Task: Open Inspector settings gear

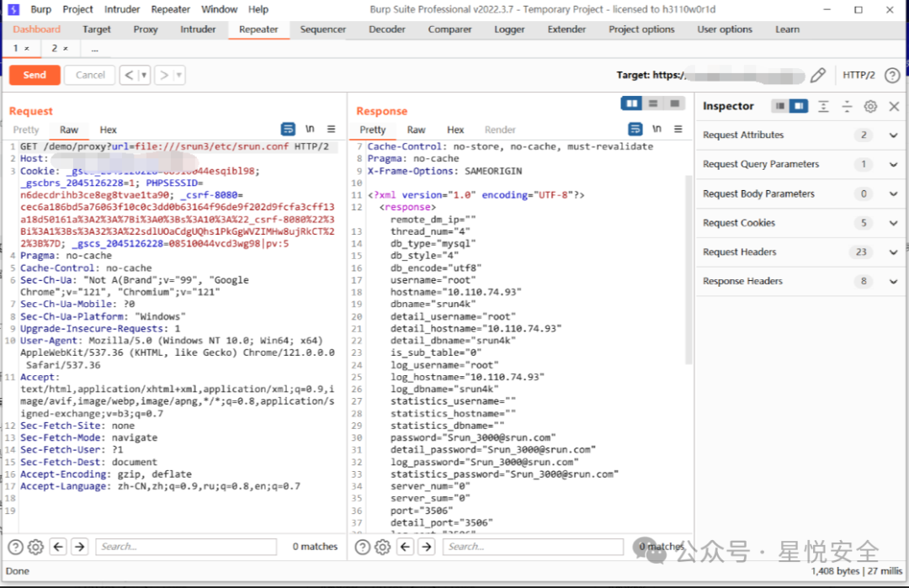Action: 870,106
